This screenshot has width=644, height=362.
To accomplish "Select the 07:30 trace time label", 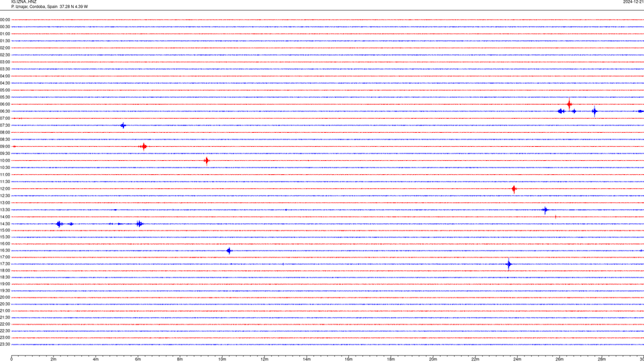I will pos(5,125).
